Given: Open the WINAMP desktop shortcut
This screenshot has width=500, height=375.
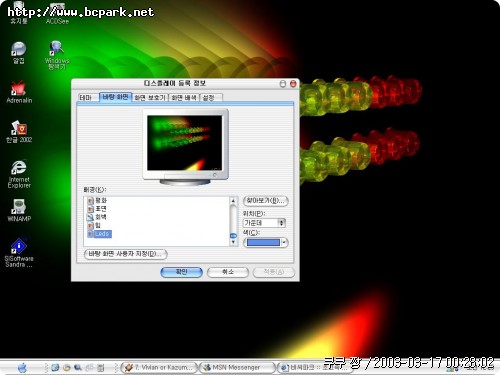Looking at the screenshot, I should (x=19, y=210).
